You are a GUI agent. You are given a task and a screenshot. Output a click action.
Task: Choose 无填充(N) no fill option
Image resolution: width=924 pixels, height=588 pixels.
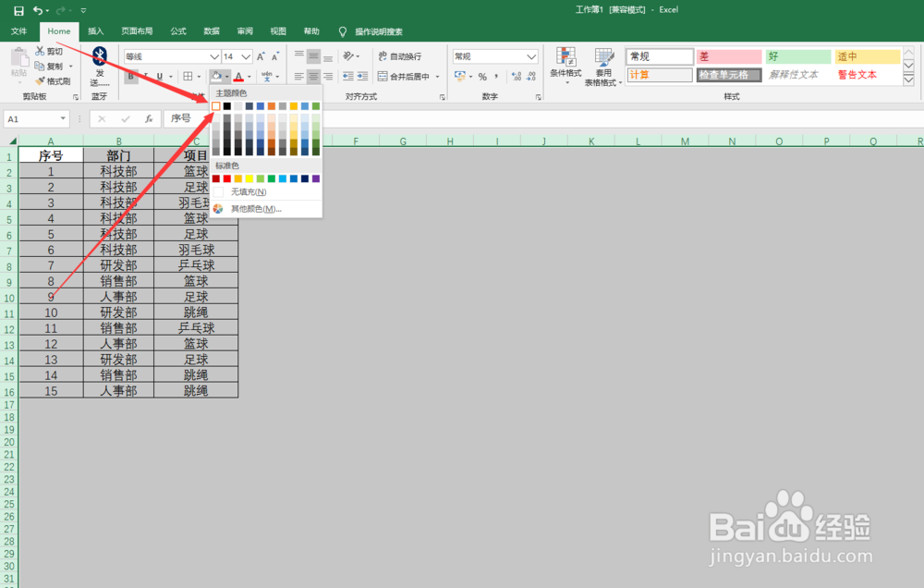click(266, 191)
